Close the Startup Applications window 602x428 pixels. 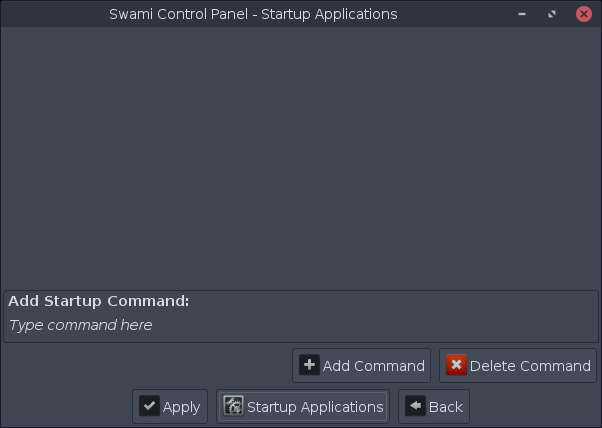584,14
